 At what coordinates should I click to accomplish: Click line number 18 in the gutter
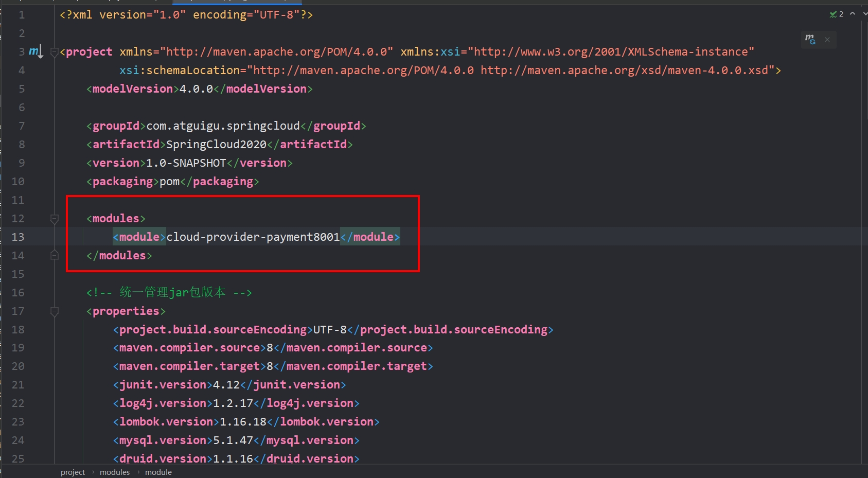(18, 330)
